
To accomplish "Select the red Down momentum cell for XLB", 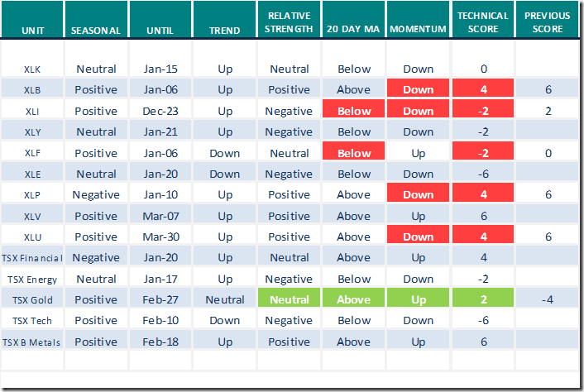I will point(419,90).
